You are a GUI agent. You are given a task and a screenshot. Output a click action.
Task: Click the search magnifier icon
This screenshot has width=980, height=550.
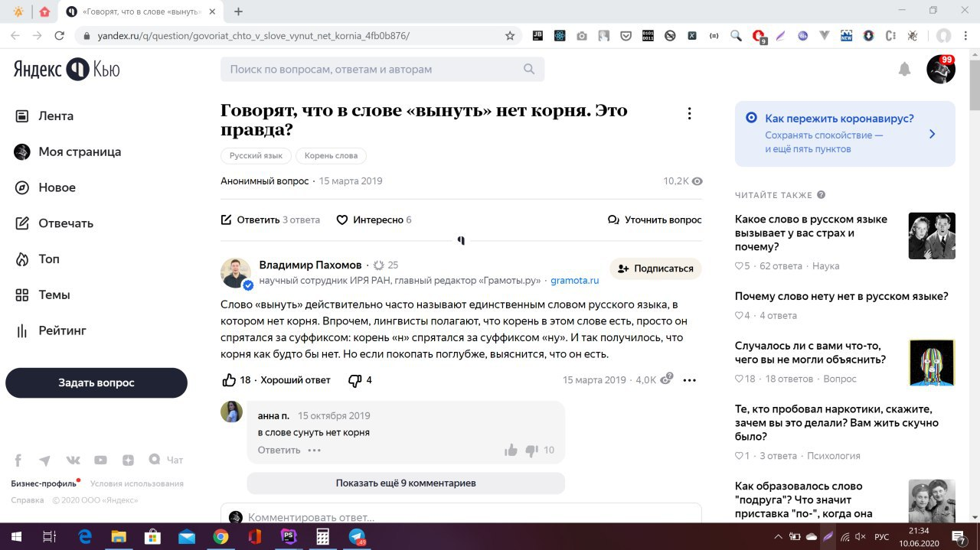click(x=529, y=69)
